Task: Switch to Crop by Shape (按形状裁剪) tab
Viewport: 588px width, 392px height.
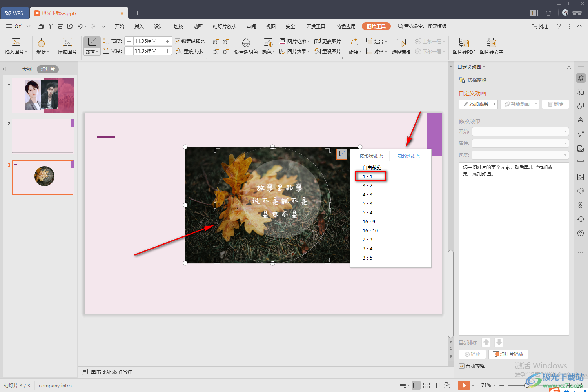Action: 371,156
